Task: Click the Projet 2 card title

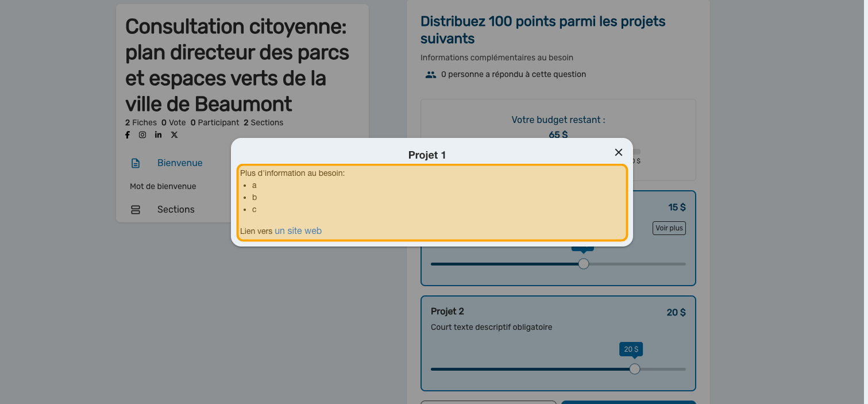Action: point(447,311)
